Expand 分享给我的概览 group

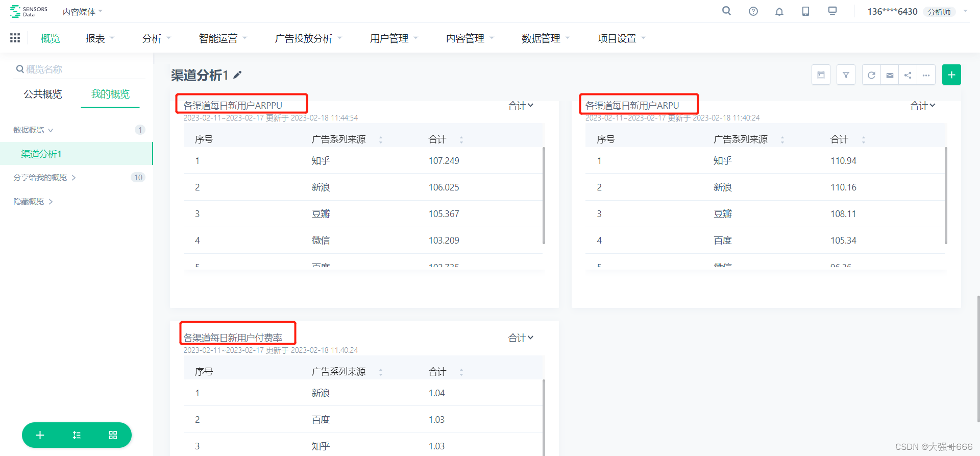tap(45, 178)
